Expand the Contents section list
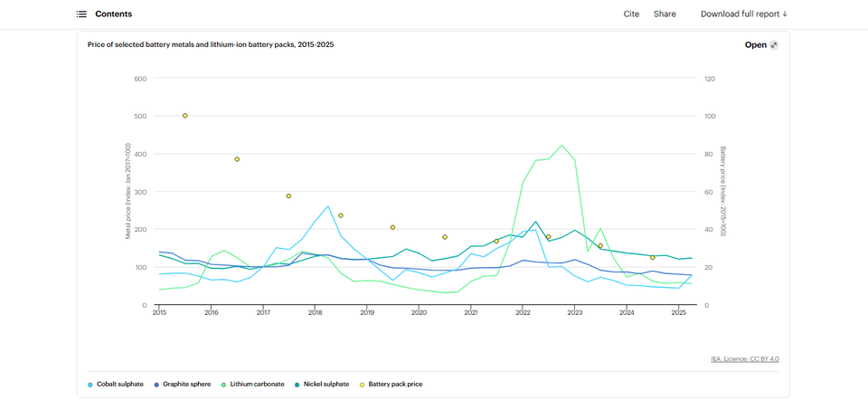The image size is (868, 410). point(113,14)
